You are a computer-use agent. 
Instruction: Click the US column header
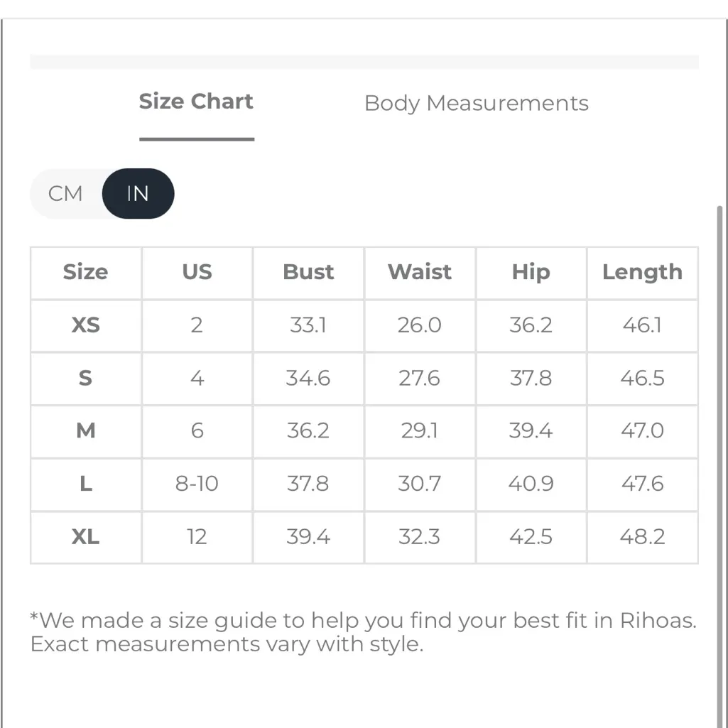click(x=197, y=272)
